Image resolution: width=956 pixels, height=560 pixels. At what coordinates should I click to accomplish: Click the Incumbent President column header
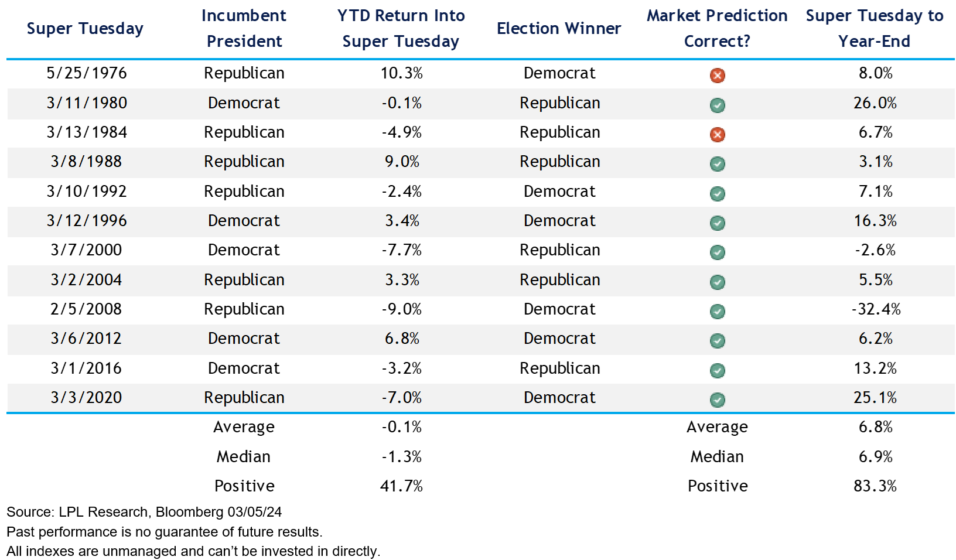point(244,28)
